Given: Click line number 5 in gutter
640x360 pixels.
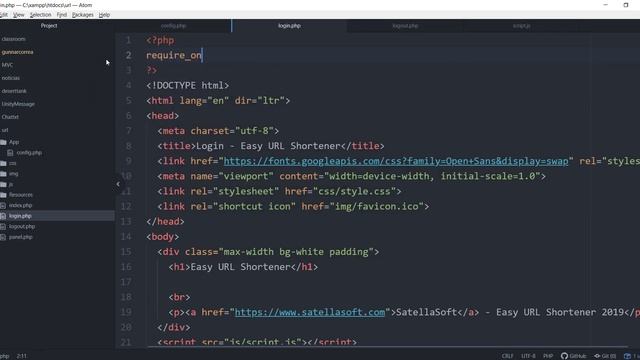Looking at the screenshot, I should coord(129,100).
